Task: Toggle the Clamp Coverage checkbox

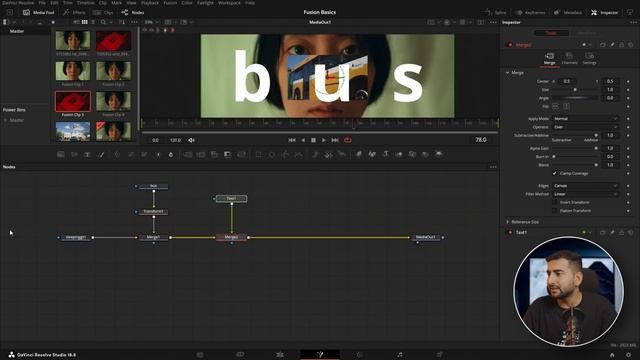Action: [554, 173]
